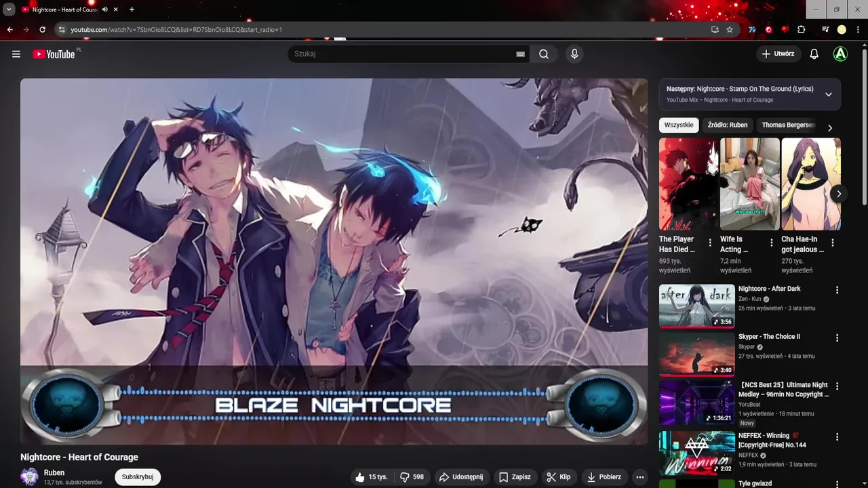View site information in the address bar
Screen dimensions: 868x488
tap(62, 30)
